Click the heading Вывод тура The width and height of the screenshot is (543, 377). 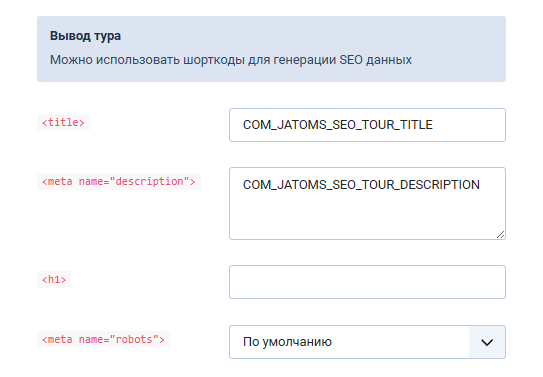tap(85, 36)
